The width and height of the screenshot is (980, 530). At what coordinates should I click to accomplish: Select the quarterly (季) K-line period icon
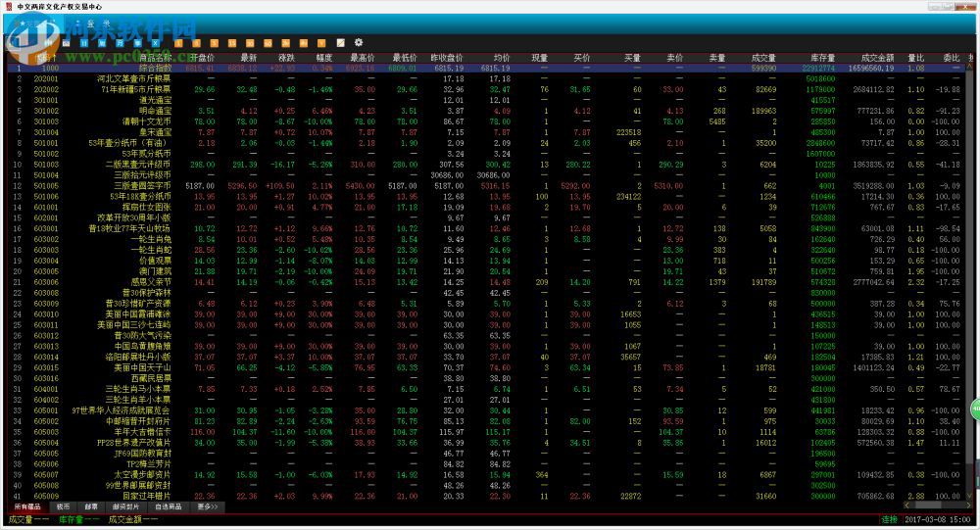137,43
